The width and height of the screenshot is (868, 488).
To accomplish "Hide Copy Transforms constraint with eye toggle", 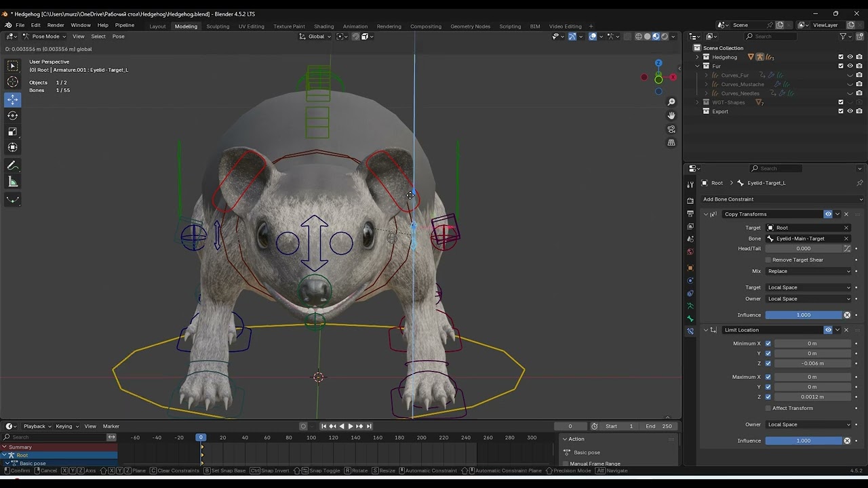I will click(x=828, y=214).
